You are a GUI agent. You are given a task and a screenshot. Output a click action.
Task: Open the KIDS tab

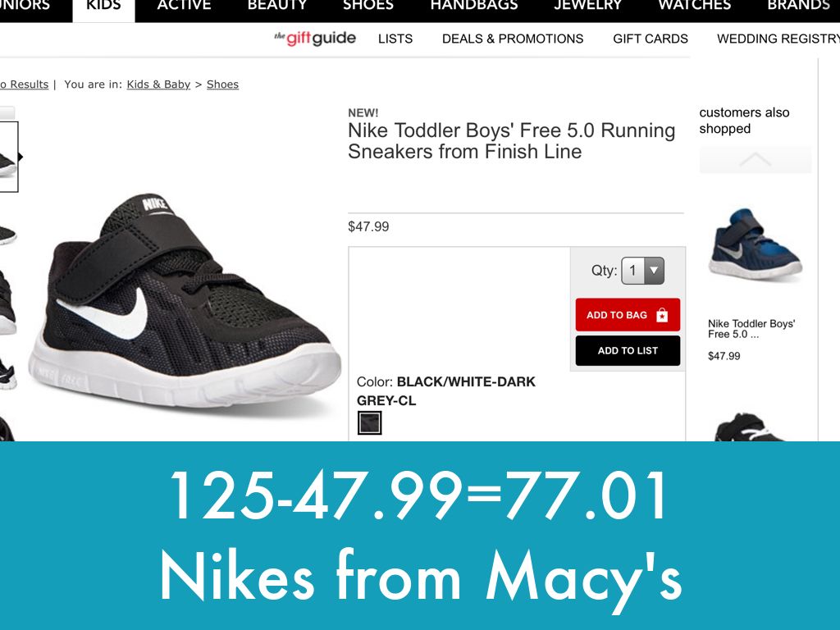104,7
